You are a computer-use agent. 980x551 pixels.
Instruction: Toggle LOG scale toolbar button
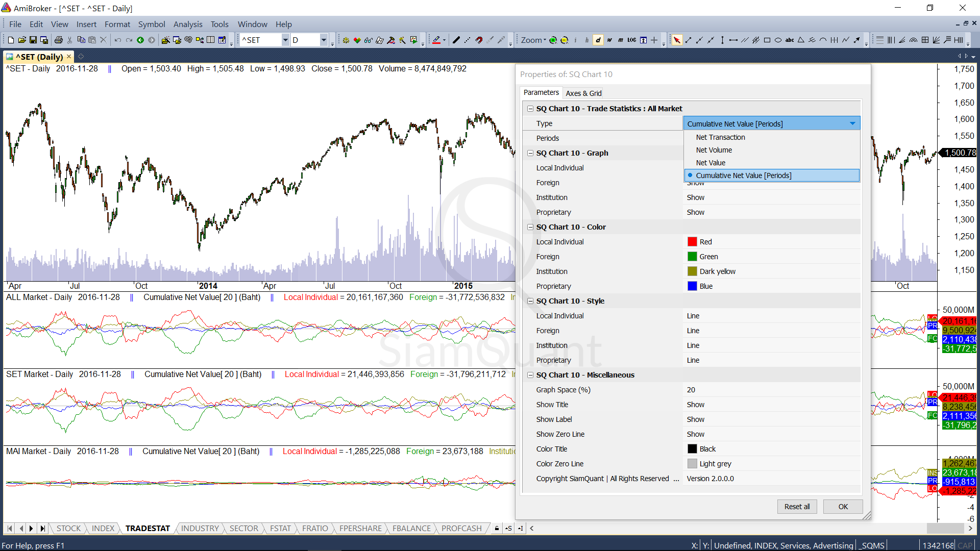coord(632,40)
